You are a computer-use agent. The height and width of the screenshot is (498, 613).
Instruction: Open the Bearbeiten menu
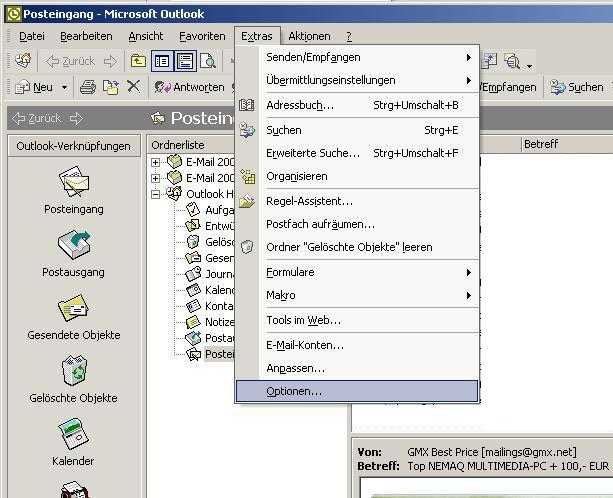point(86,36)
